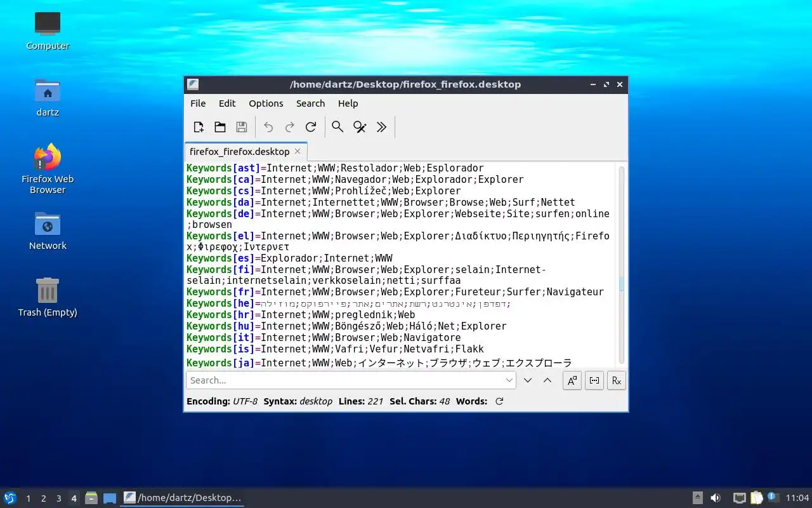This screenshot has width=812, height=508.
Task: Click the show desktop taskbar icon
Action: coord(110,498)
